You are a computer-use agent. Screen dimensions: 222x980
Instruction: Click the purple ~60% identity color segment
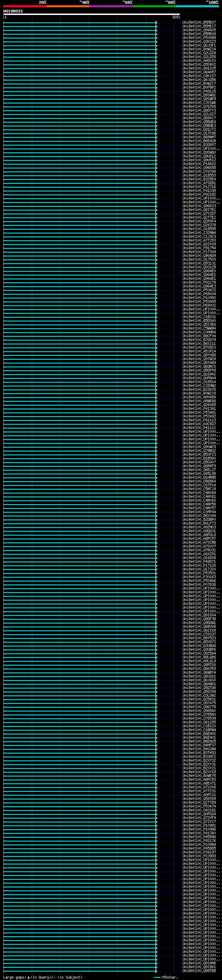click(111, 6)
